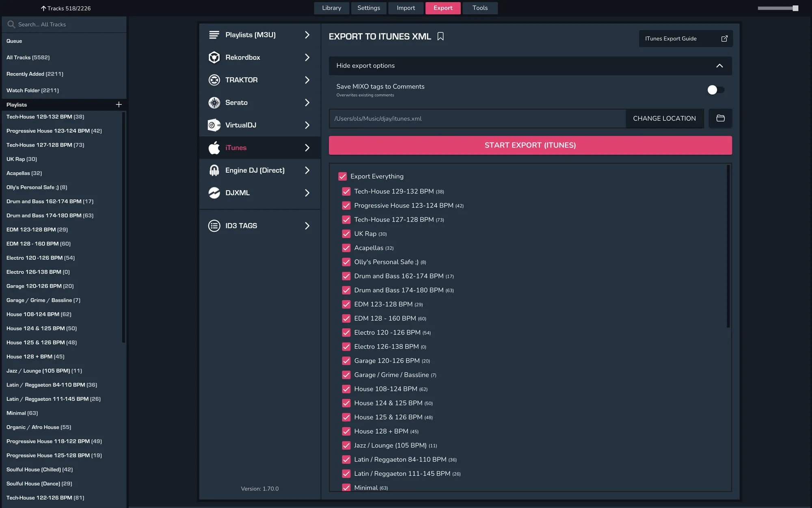This screenshot has height=508, width=812.
Task: Switch to the Library tab
Action: [331, 8]
